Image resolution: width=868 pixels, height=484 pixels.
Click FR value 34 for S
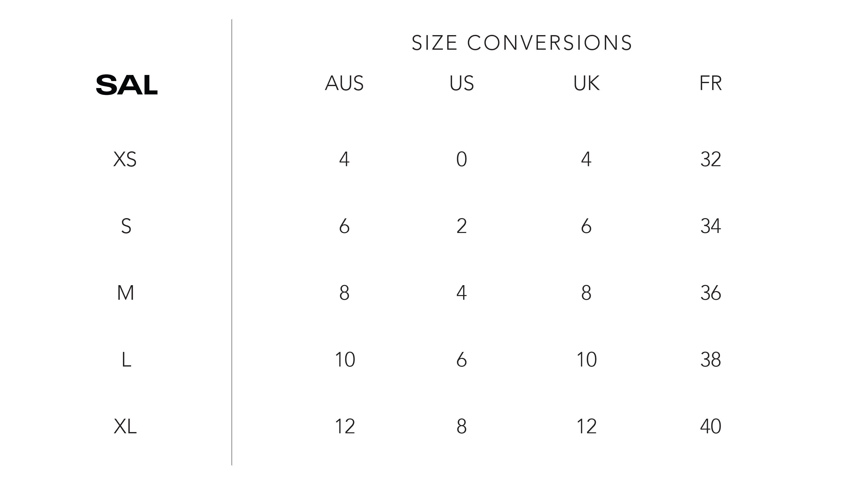pyautogui.click(x=711, y=226)
